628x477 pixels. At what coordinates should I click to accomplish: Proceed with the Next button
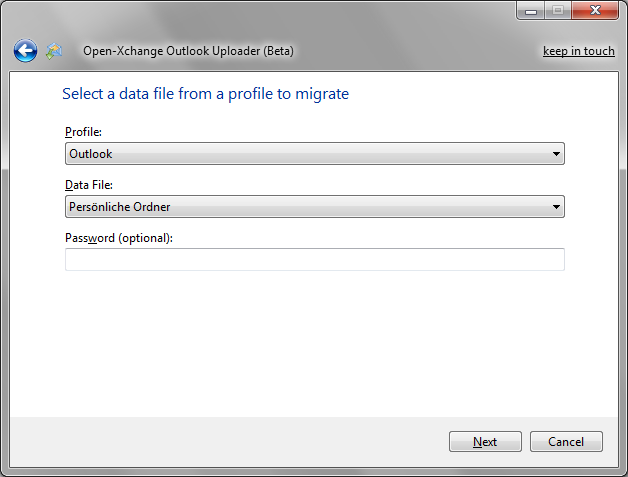485,441
